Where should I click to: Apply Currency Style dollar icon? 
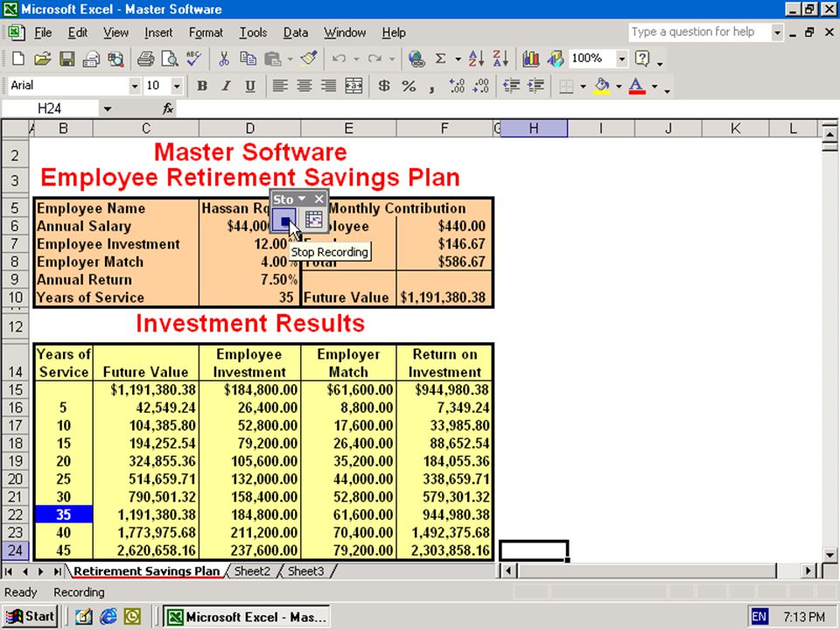384,86
